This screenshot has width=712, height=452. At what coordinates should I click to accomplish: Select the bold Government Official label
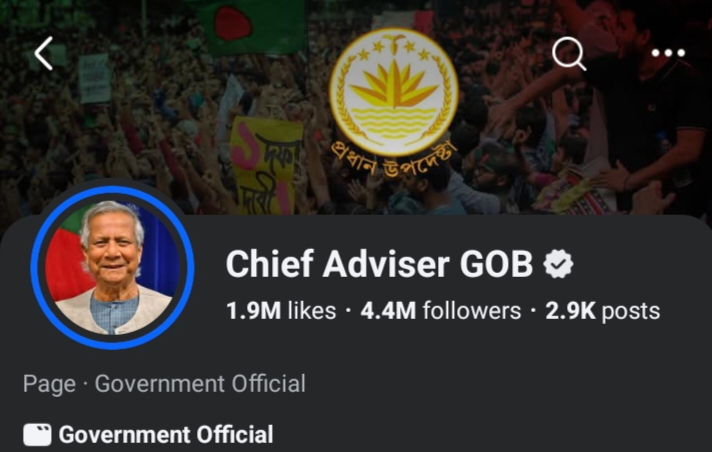pos(165,435)
